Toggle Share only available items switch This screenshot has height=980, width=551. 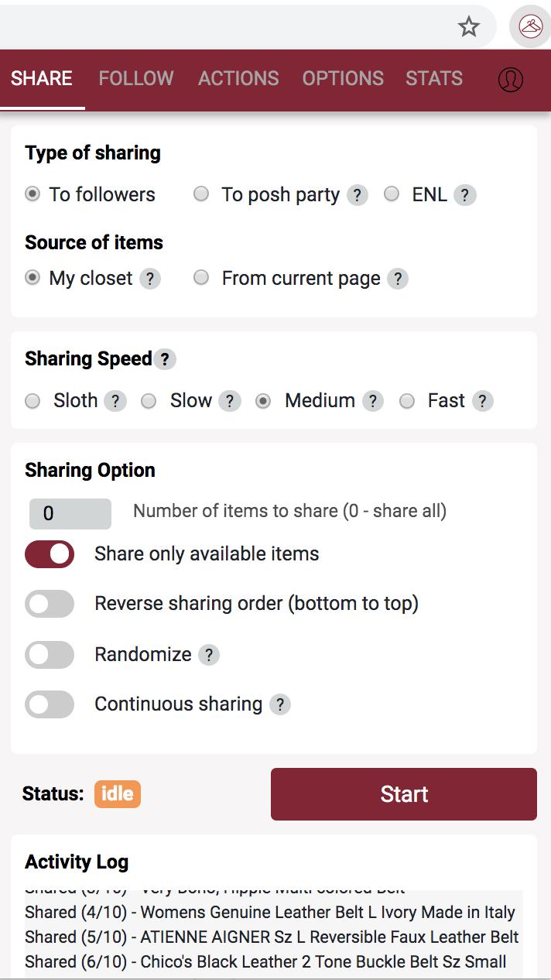point(50,554)
